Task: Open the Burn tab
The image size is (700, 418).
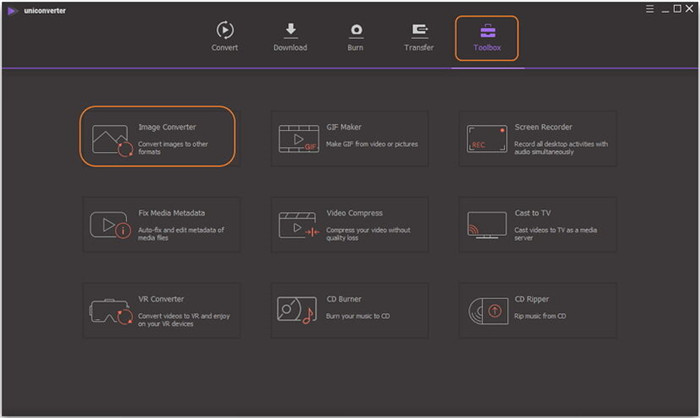Action: pyautogui.click(x=354, y=35)
